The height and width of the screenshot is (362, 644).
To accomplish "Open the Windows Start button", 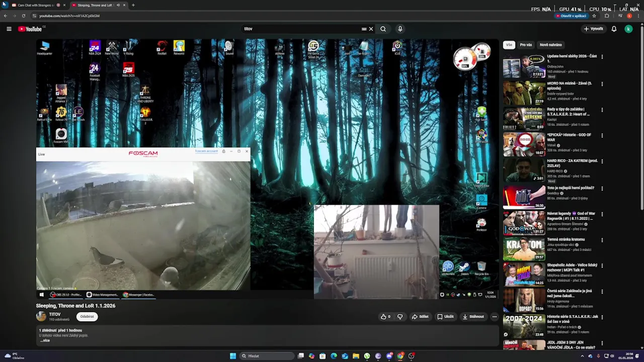I will point(233,356).
